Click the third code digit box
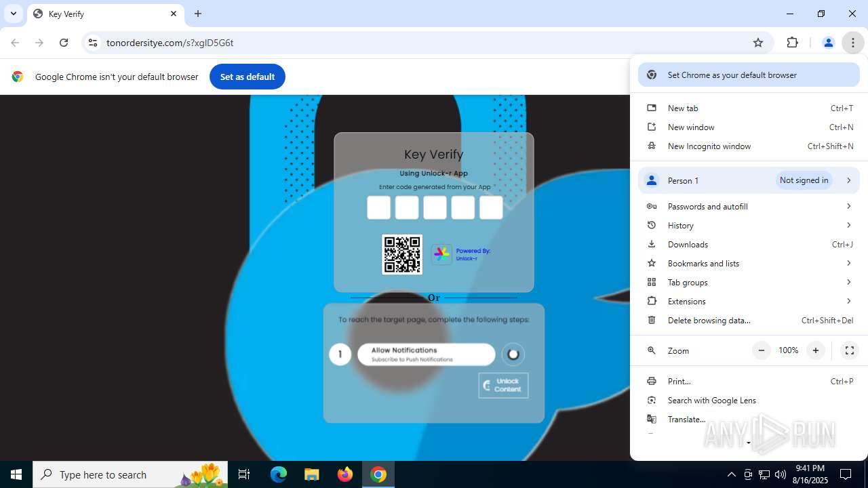The height and width of the screenshot is (488, 868). pyautogui.click(x=435, y=207)
